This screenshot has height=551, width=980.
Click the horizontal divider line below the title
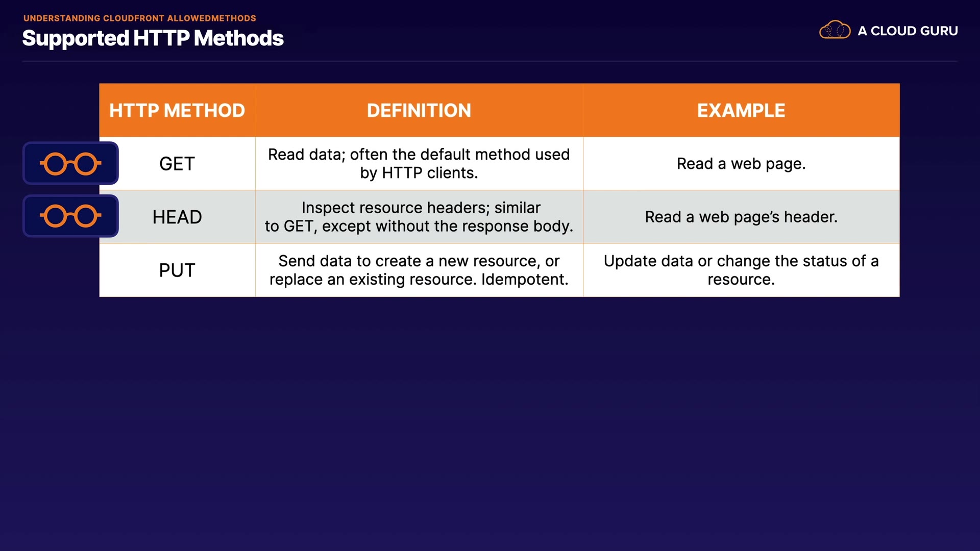pyautogui.click(x=490, y=61)
